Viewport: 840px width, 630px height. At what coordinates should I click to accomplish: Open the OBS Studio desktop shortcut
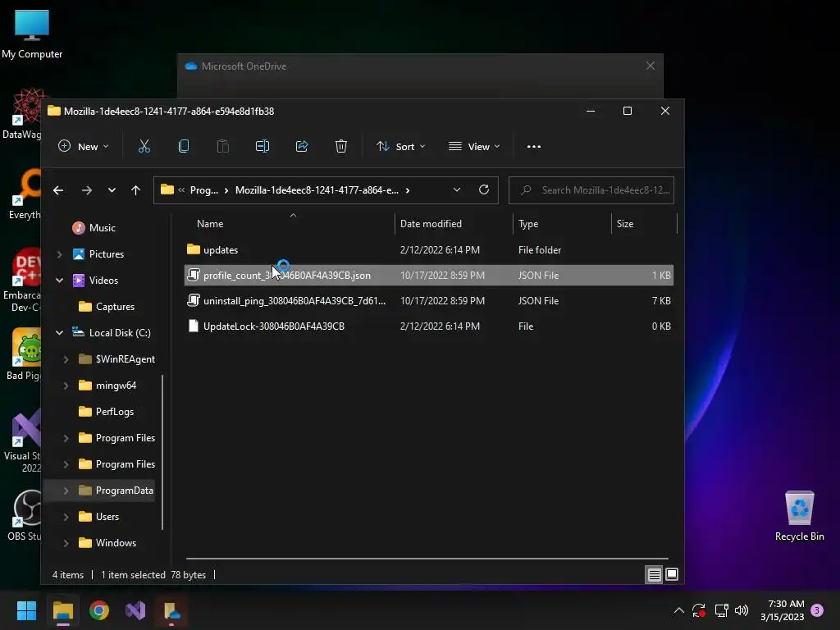[24, 515]
